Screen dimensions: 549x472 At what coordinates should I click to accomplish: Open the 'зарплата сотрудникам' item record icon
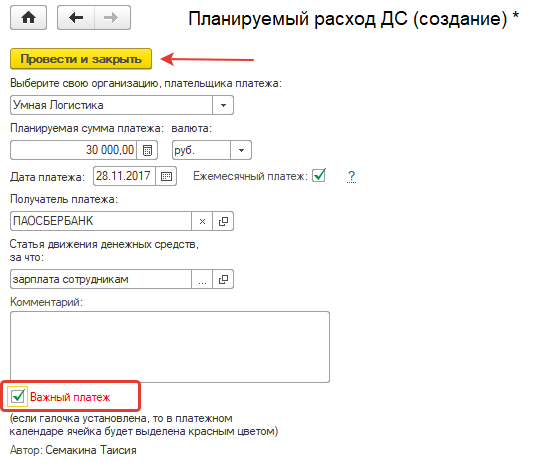[x=223, y=279]
